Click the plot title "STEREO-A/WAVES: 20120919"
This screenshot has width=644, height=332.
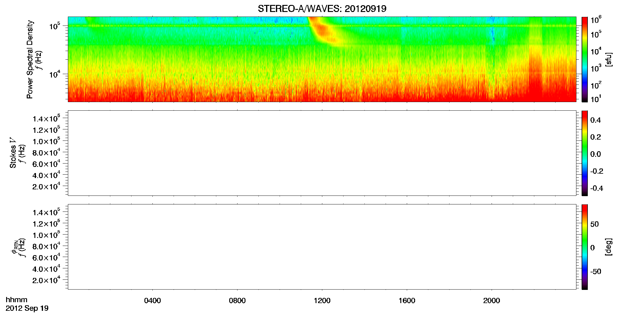click(322, 9)
